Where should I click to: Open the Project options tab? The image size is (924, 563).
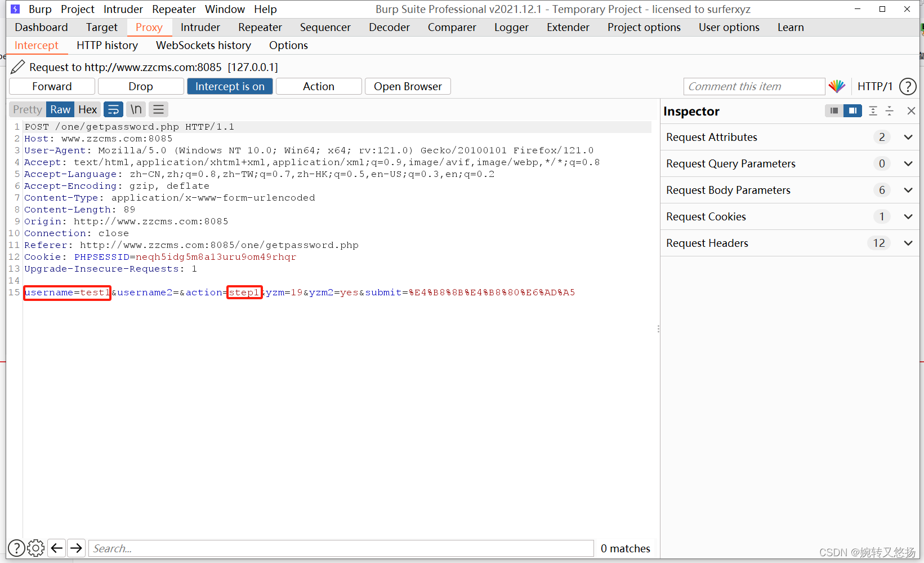[644, 27]
